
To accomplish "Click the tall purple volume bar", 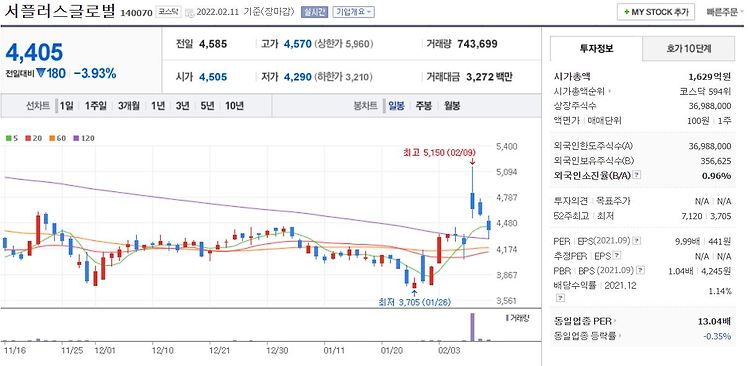I will click(x=473, y=327).
